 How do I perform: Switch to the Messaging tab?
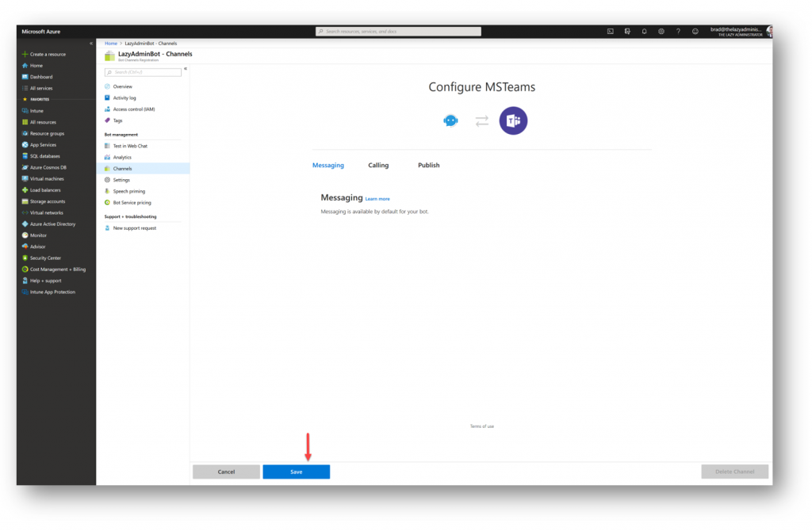(x=328, y=166)
